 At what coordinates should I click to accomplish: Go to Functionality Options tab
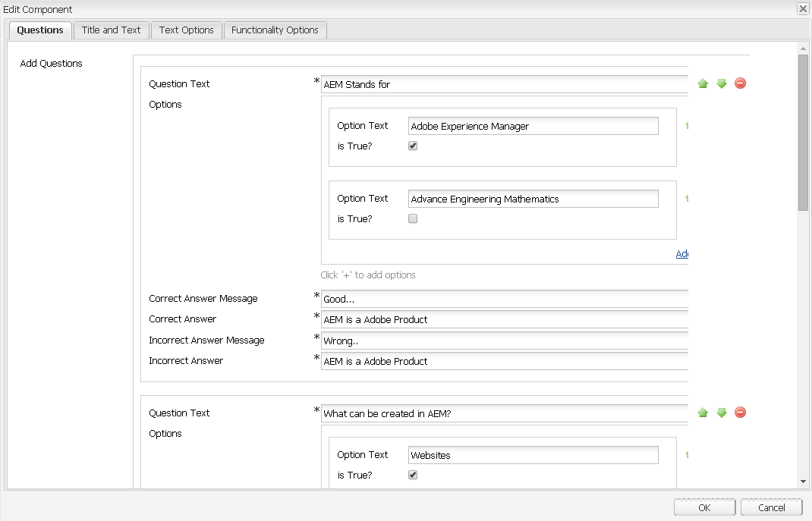pos(275,30)
